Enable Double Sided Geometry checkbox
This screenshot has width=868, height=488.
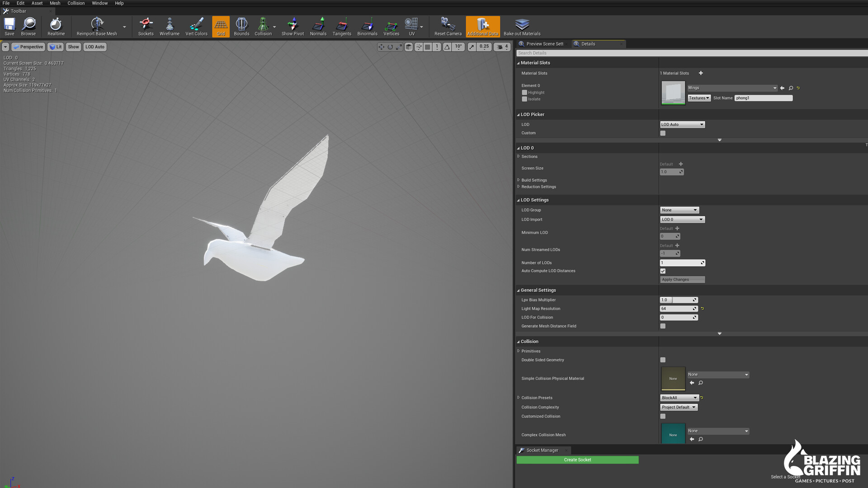pos(663,360)
